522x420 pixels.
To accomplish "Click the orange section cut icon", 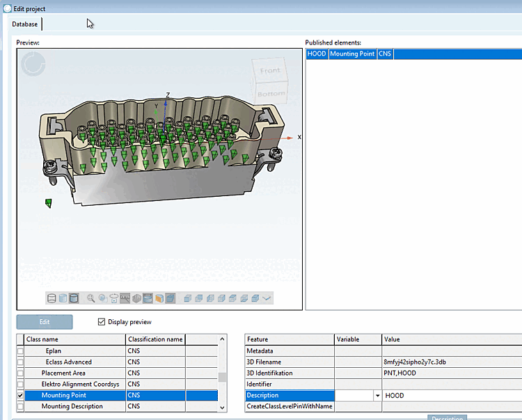I will click(159, 298).
